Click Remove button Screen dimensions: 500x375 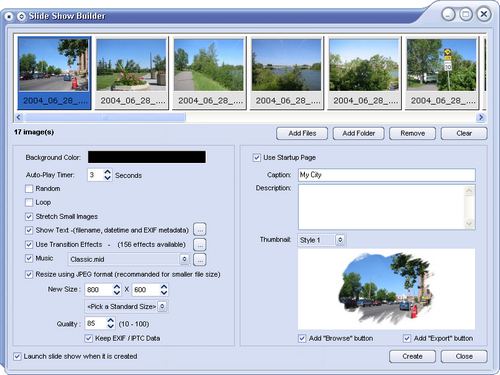click(x=412, y=133)
